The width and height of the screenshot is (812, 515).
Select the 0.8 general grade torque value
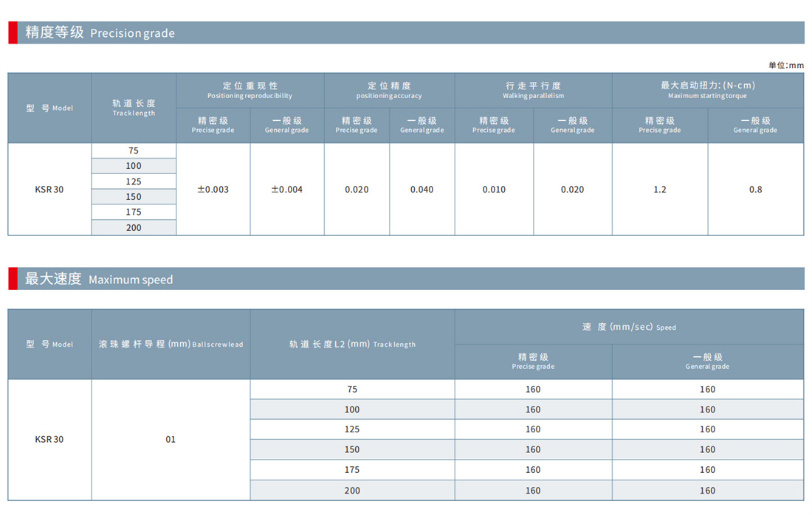[756, 190]
